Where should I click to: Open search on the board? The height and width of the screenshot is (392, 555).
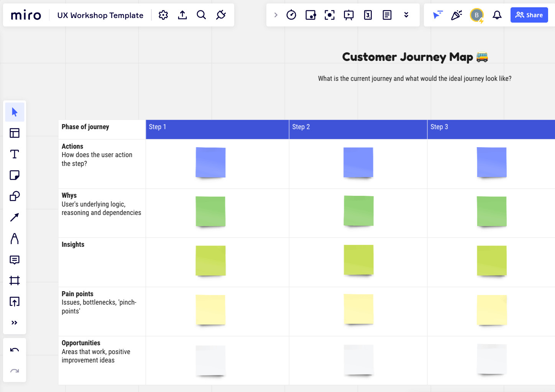click(201, 15)
